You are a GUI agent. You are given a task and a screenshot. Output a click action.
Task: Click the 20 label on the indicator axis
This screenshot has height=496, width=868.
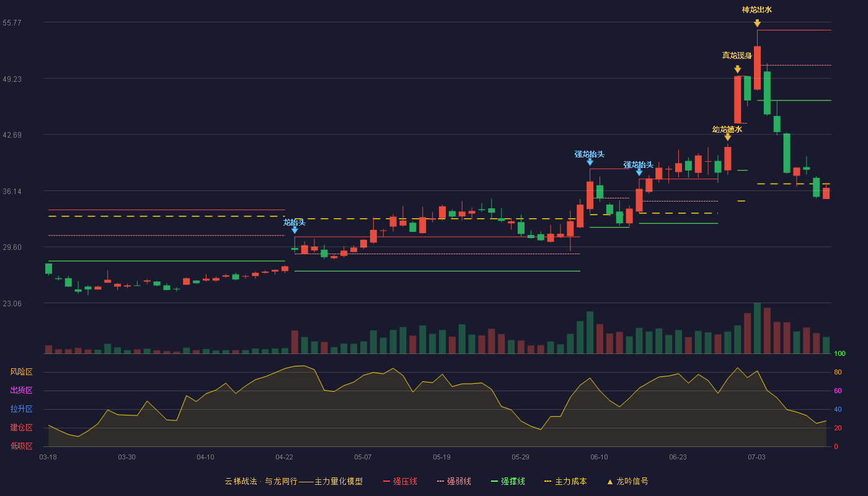838,428
